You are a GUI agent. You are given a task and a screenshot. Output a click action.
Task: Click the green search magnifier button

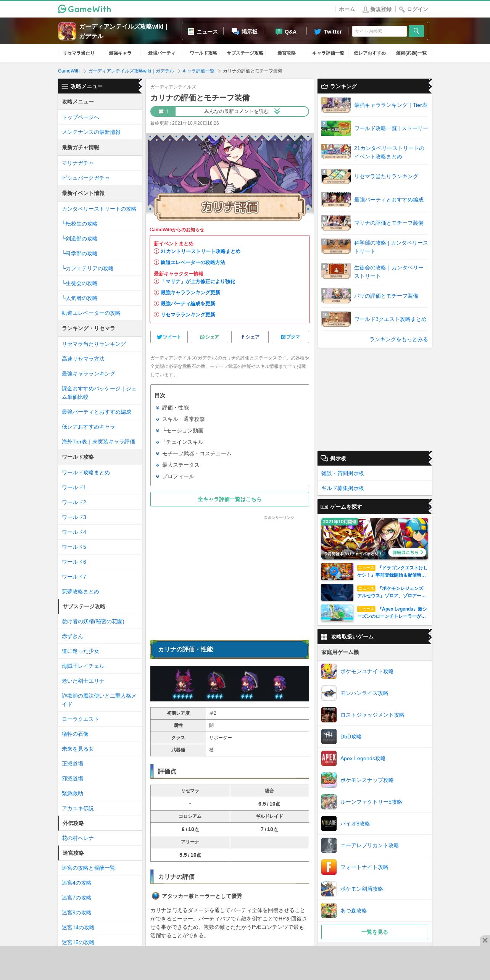coord(416,31)
